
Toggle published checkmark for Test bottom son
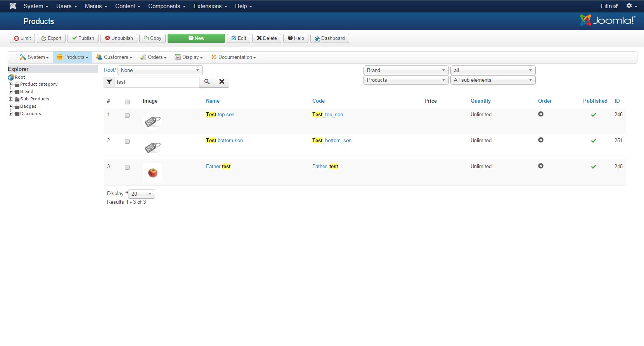(594, 141)
